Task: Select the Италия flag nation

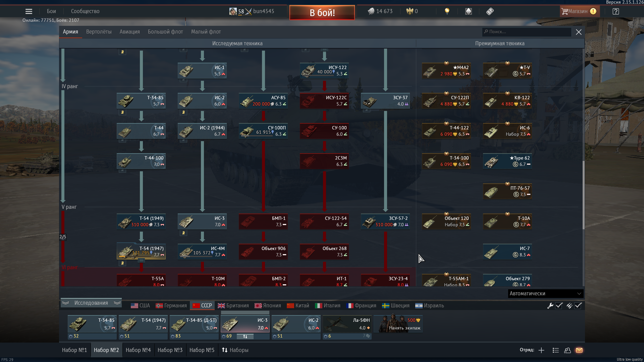Action: (328, 306)
